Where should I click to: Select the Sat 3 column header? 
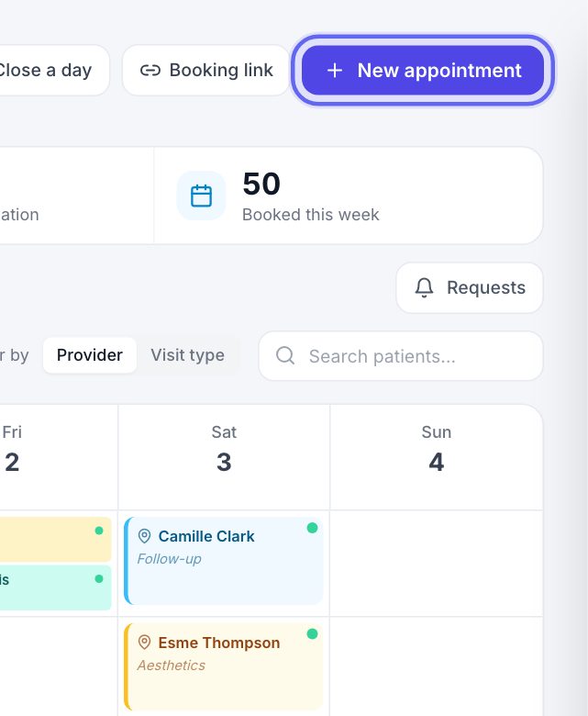click(224, 449)
